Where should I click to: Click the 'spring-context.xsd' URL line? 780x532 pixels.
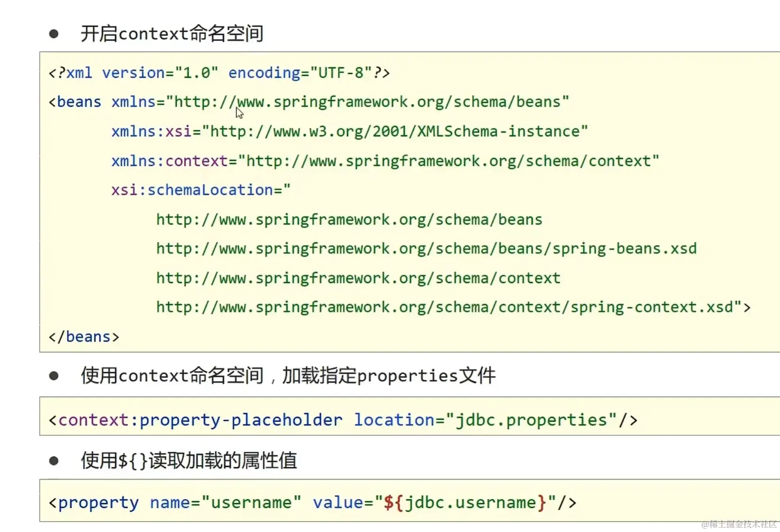454,307
